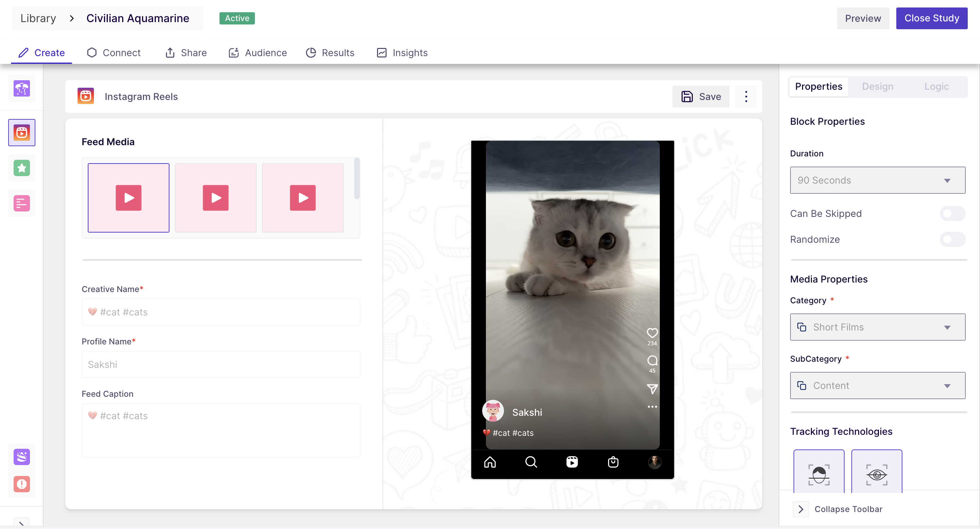Select the first feed media video thumbnail
This screenshot has height=529, width=980.
(x=129, y=198)
